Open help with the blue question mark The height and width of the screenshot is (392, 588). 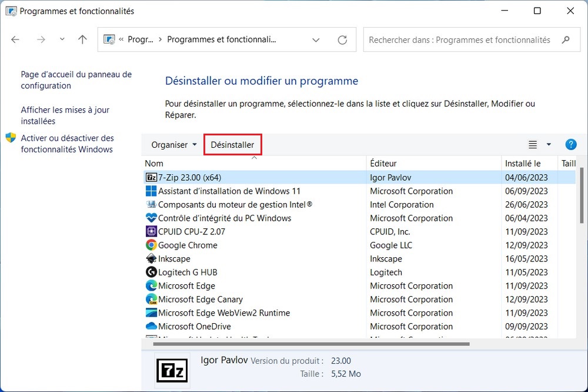pyautogui.click(x=570, y=144)
